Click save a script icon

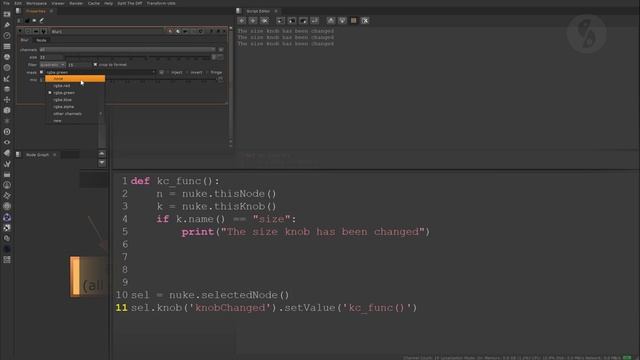coord(303,20)
